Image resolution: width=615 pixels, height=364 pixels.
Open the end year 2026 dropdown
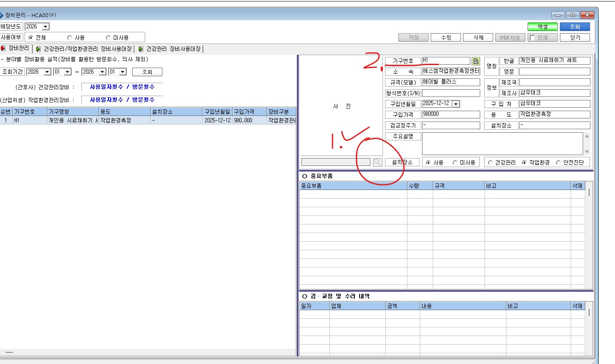click(102, 72)
